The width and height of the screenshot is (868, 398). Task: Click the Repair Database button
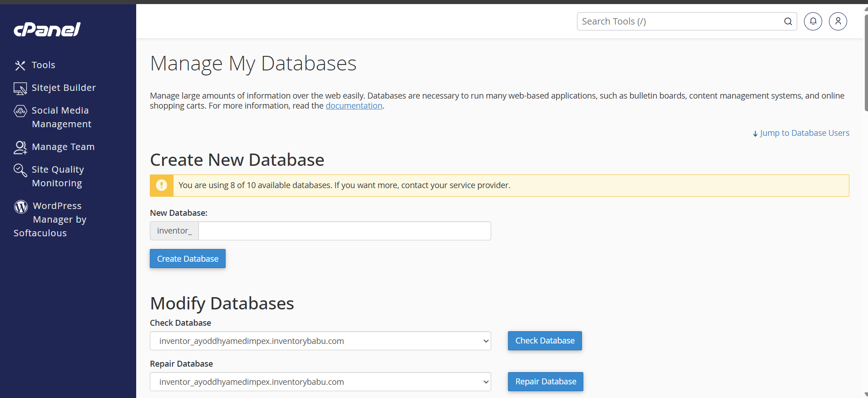point(546,382)
